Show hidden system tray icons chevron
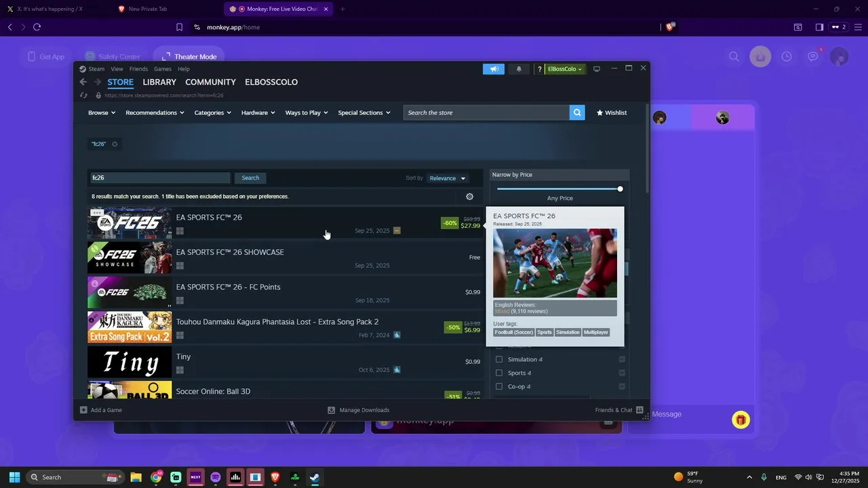 (749, 477)
